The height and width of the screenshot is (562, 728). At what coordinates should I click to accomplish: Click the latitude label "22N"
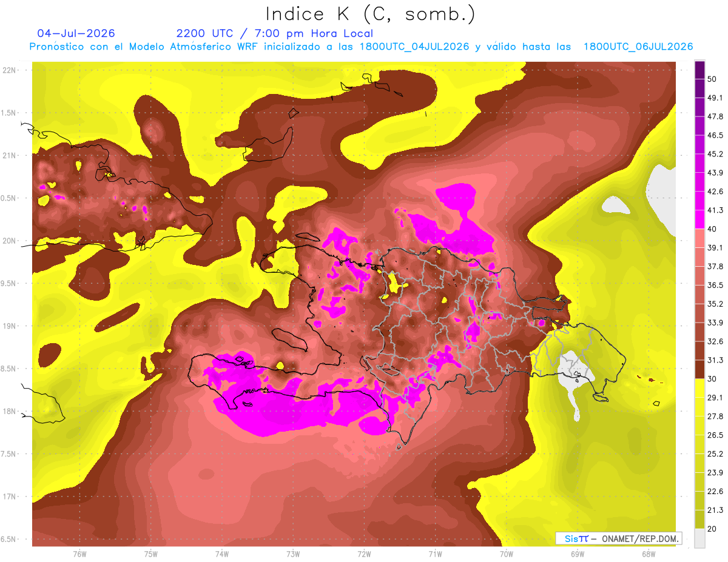[10, 70]
